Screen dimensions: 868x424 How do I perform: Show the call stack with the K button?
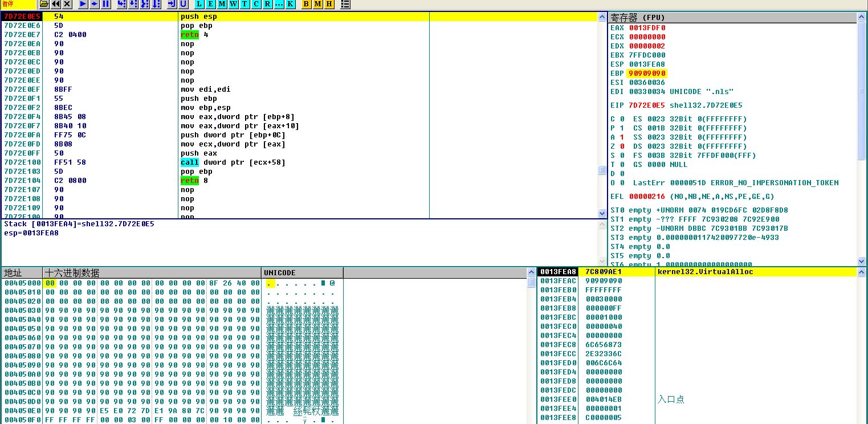click(290, 4)
